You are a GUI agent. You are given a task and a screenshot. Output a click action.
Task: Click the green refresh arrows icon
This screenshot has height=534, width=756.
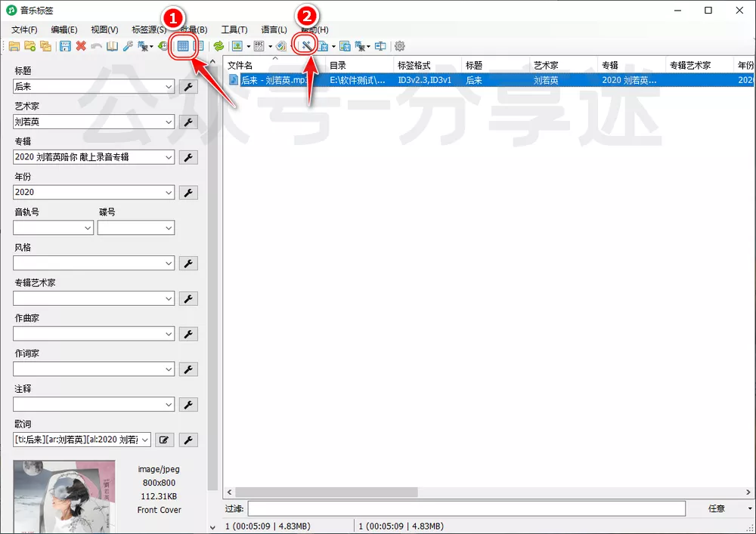click(218, 46)
